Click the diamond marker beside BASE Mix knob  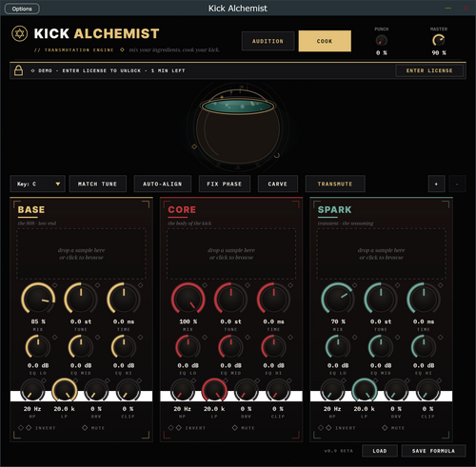tap(54, 285)
